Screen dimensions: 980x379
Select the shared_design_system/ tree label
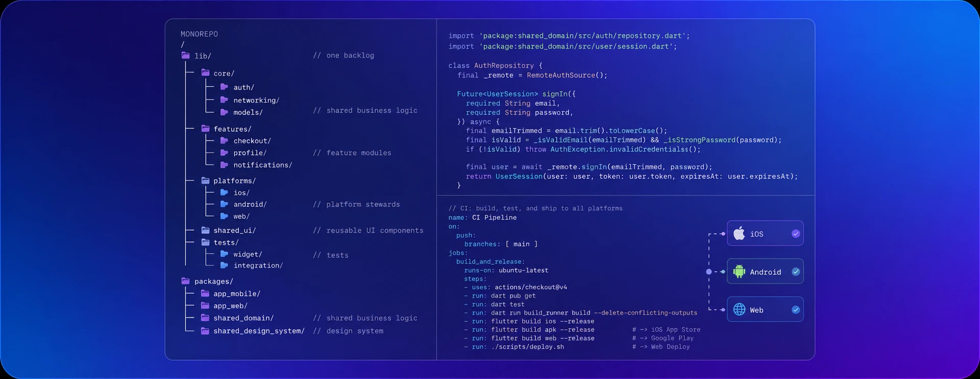coord(259,331)
